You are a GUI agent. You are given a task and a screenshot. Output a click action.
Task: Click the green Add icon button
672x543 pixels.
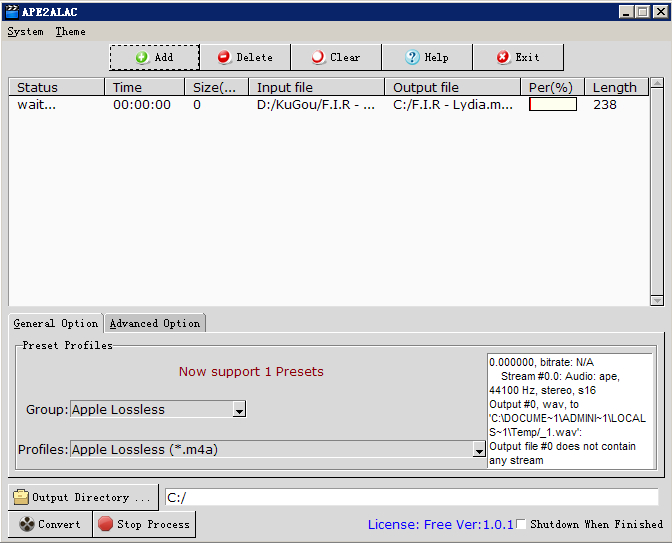click(154, 57)
